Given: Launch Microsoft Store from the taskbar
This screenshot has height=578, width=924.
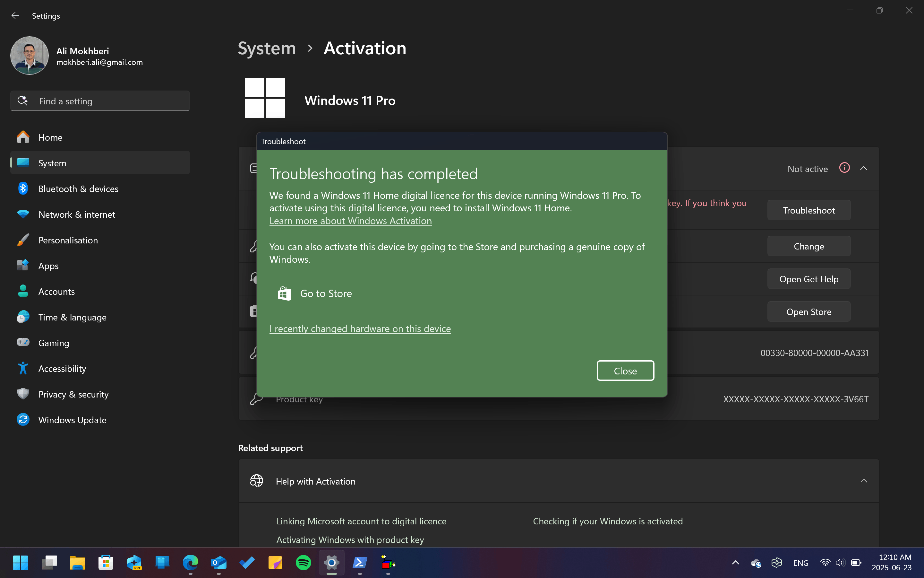Looking at the screenshot, I should coord(106,563).
